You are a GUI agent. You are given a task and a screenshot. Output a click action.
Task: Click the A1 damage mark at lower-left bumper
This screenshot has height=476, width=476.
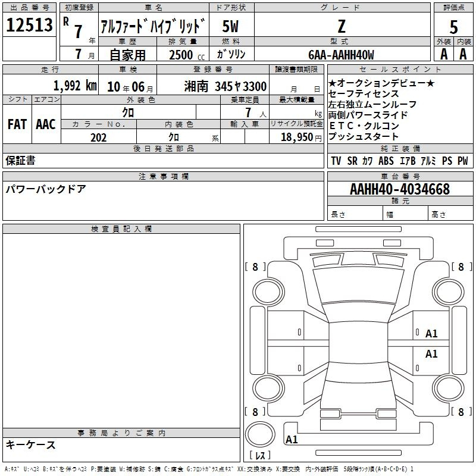pos(292,440)
